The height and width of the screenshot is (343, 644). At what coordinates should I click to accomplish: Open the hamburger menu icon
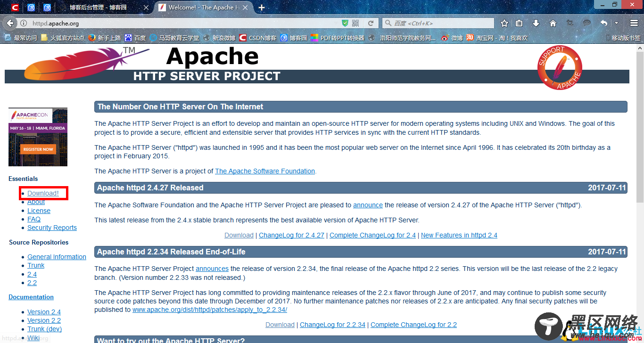tap(634, 23)
